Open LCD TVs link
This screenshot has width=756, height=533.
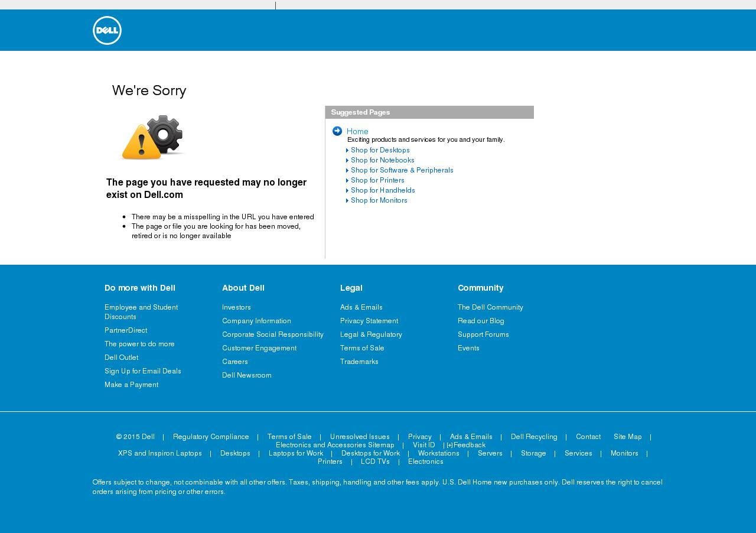click(x=375, y=461)
